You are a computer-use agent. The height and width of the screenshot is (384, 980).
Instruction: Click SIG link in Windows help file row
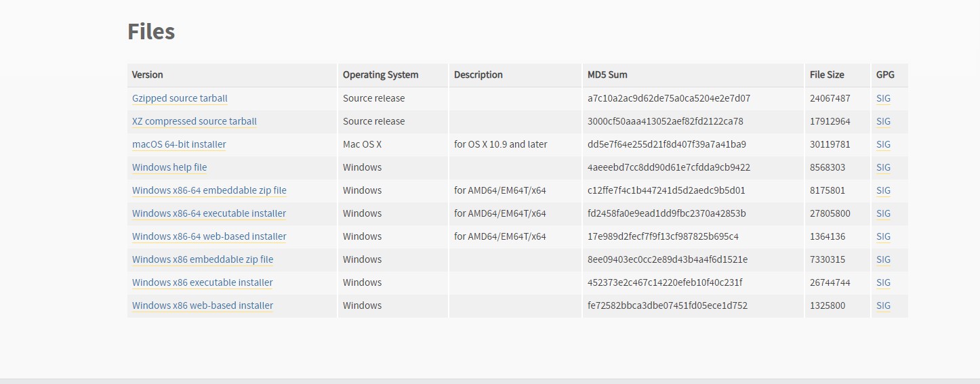[x=883, y=167]
